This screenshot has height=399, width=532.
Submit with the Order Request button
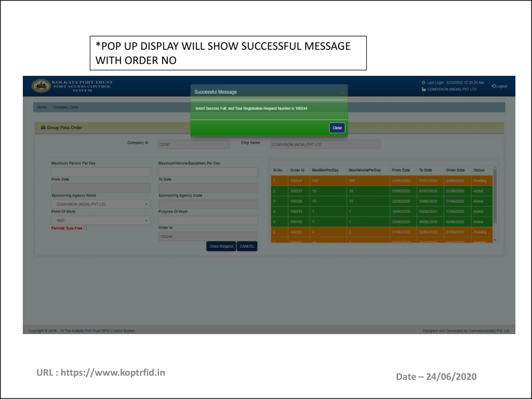221,246
